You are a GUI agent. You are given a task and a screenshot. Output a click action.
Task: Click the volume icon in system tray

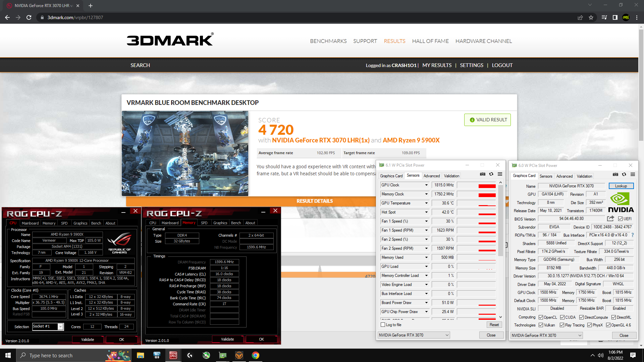[600, 355]
